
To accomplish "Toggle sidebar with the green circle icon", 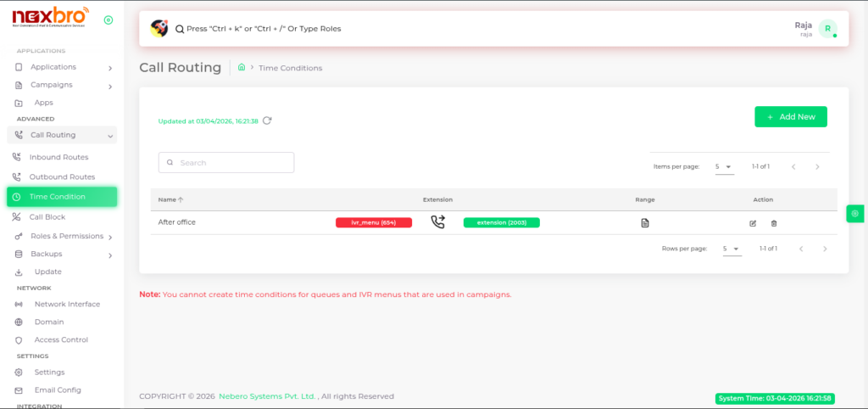I will [108, 20].
